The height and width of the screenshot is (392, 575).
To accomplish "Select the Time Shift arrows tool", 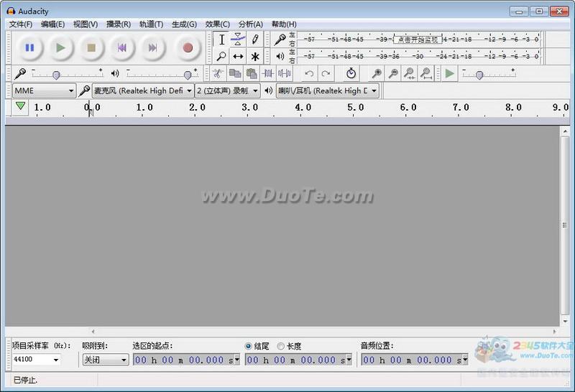I will (238, 57).
